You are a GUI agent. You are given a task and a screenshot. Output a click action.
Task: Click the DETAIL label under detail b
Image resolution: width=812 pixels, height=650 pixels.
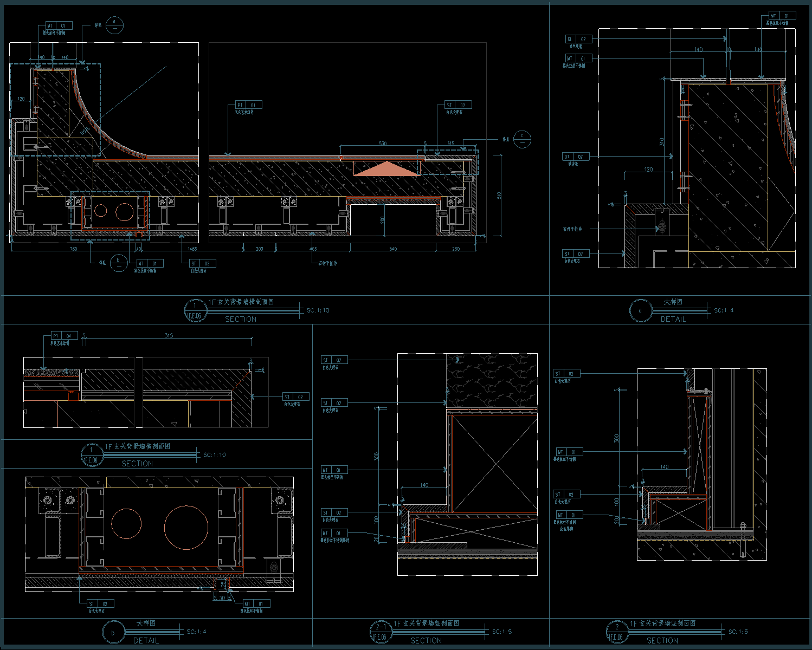(146, 640)
